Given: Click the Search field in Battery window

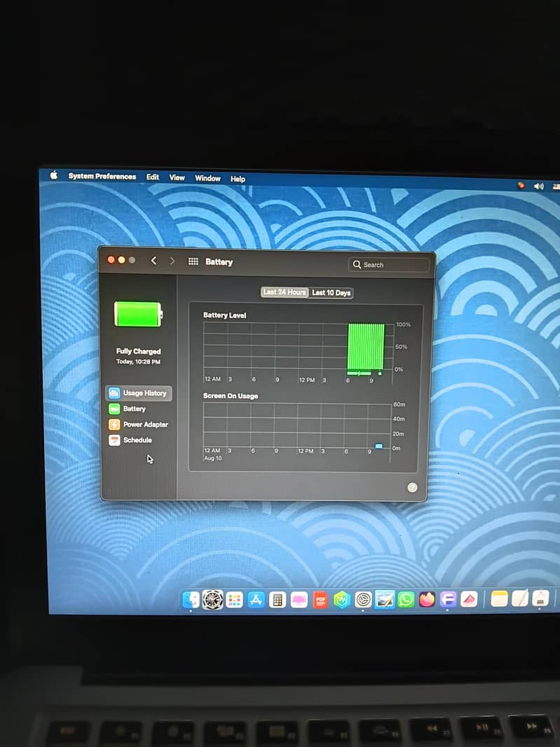Looking at the screenshot, I should pyautogui.click(x=388, y=265).
